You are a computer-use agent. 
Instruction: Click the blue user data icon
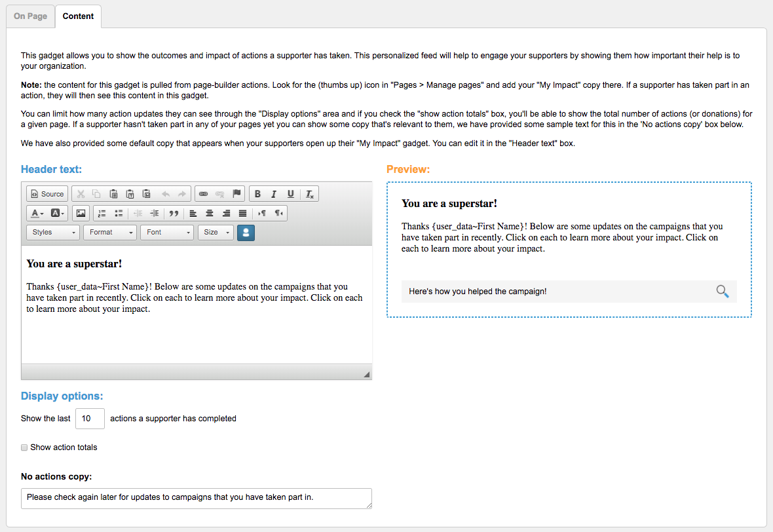(x=246, y=233)
